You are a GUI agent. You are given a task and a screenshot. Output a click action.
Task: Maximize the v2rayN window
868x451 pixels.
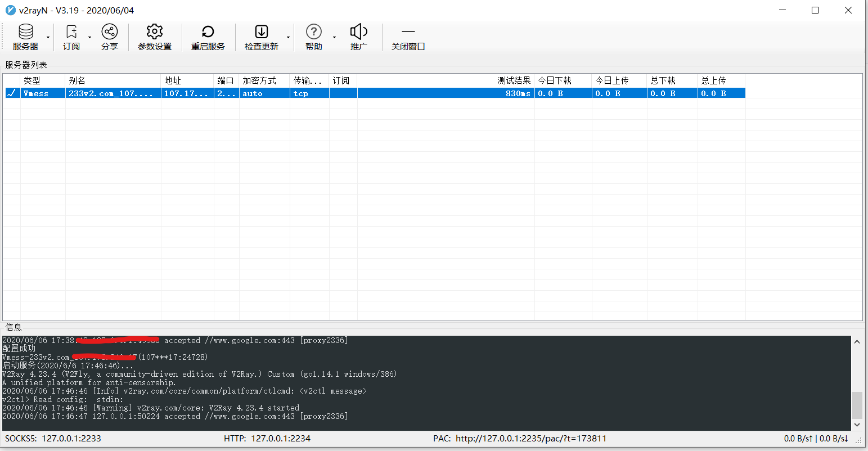[x=815, y=10]
